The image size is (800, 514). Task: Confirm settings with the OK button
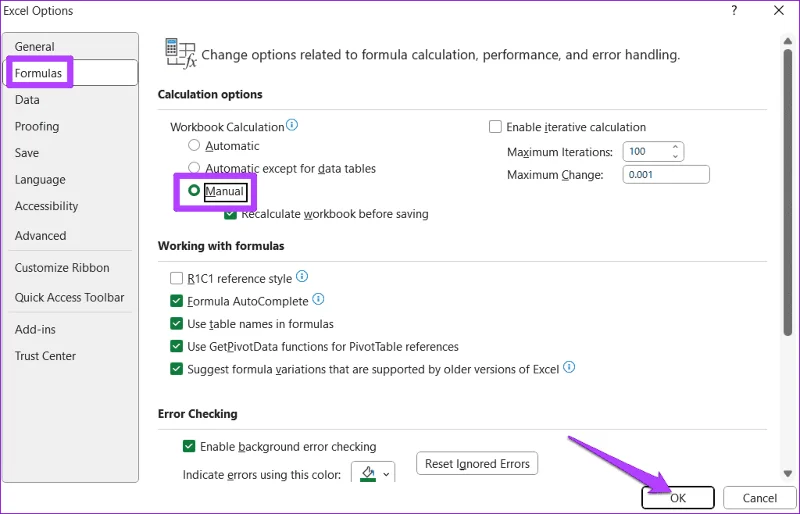(x=678, y=498)
